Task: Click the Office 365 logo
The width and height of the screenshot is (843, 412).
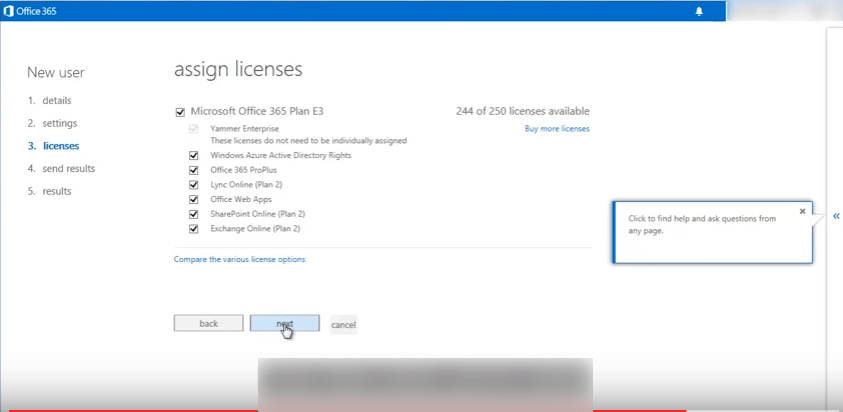Action: click(x=30, y=11)
